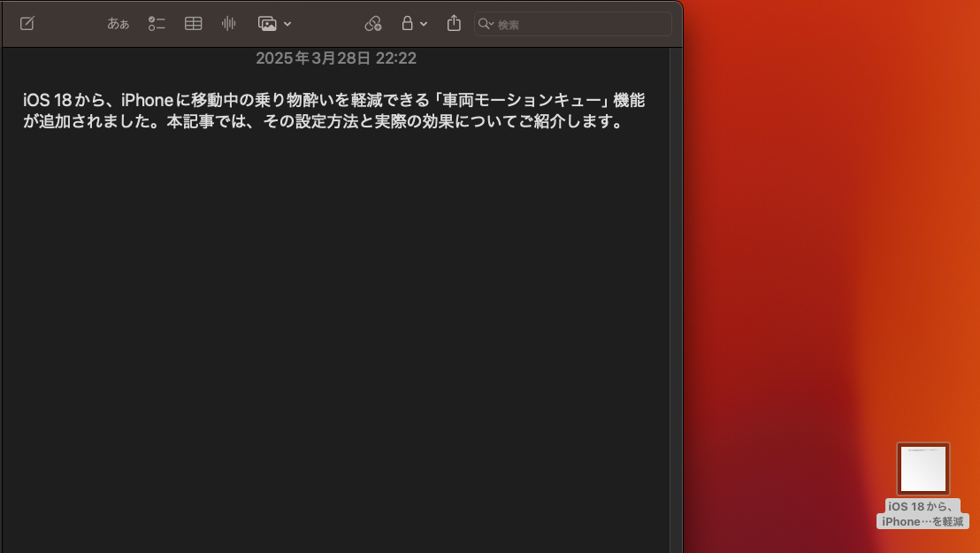Insert a checklist in the note
Screen dimensions: 980x553
click(x=157, y=24)
